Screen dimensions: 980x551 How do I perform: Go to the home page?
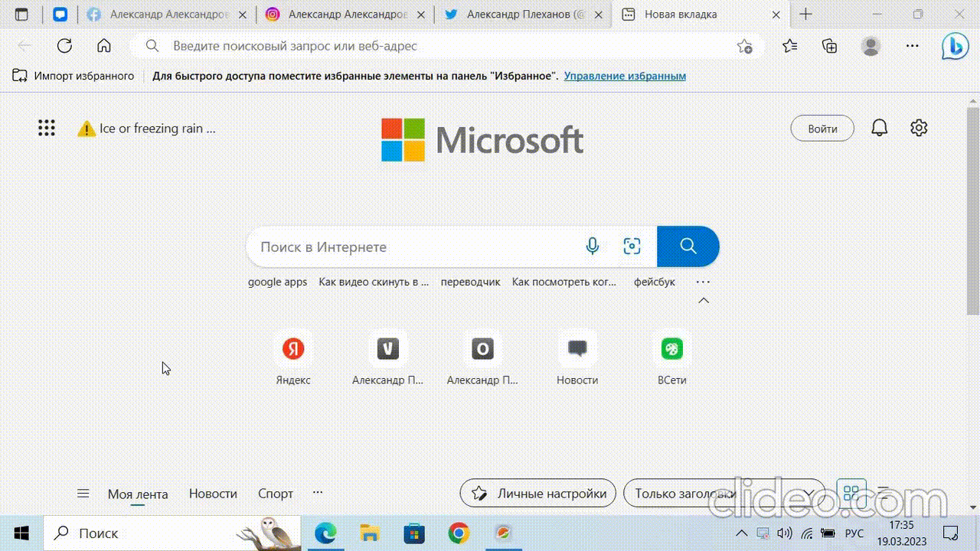(104, 46)
